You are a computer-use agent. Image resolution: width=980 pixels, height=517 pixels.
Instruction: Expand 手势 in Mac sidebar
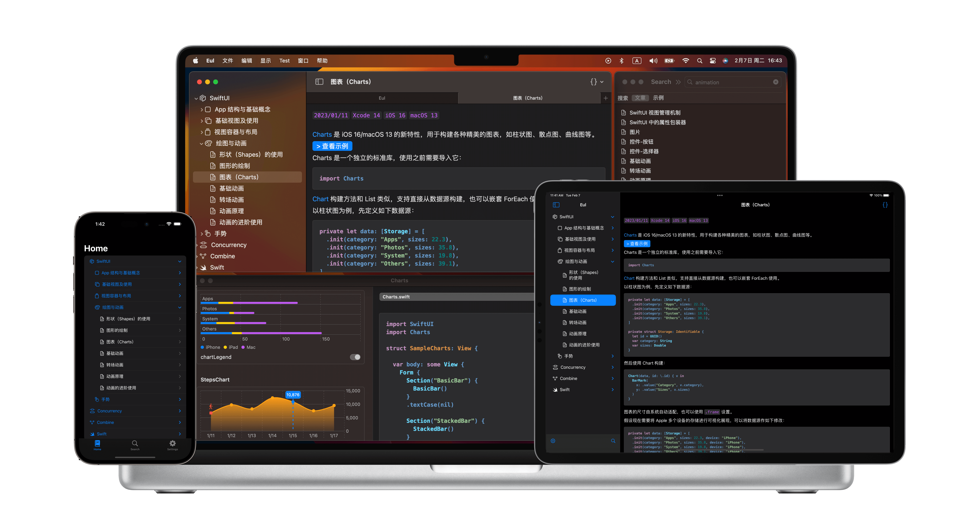[202, 234]
